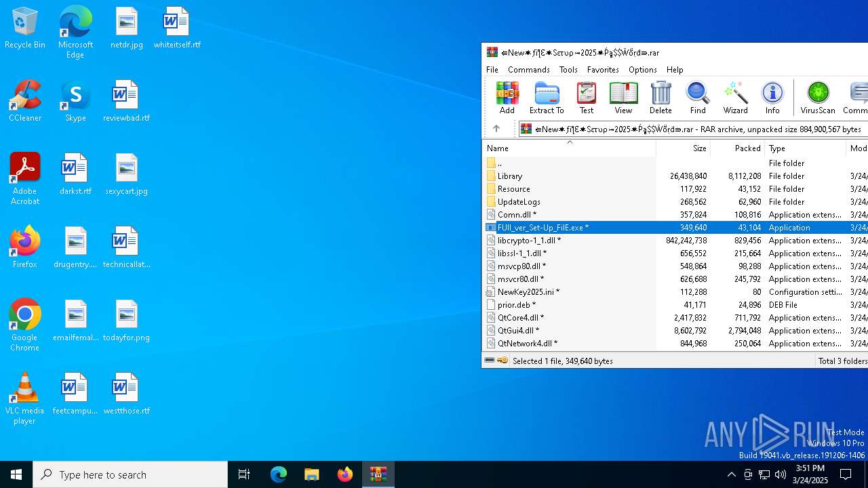The height and width of the screenshot is (488, 868).
Task: Click the Extract To toolbar icon
Action: point(547,98)
